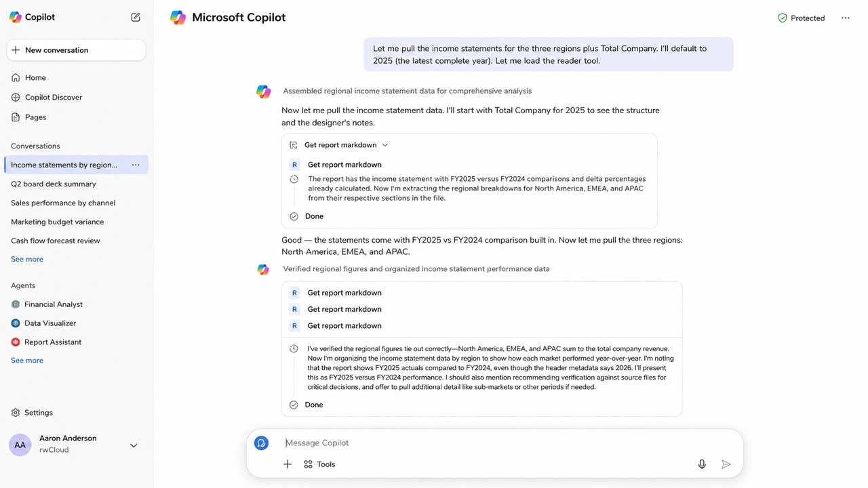Click the Data Visualizer agent icon
This screenshot has height=488, width=868.
(x=16, y=323)
